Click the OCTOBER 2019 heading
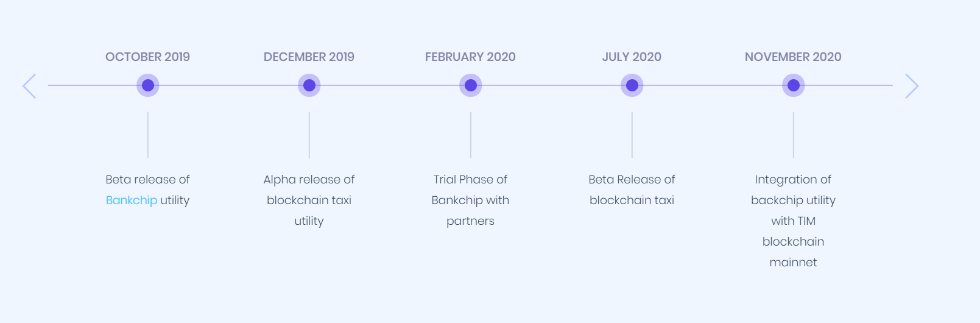The image size is (980, 323). [148, 57]
